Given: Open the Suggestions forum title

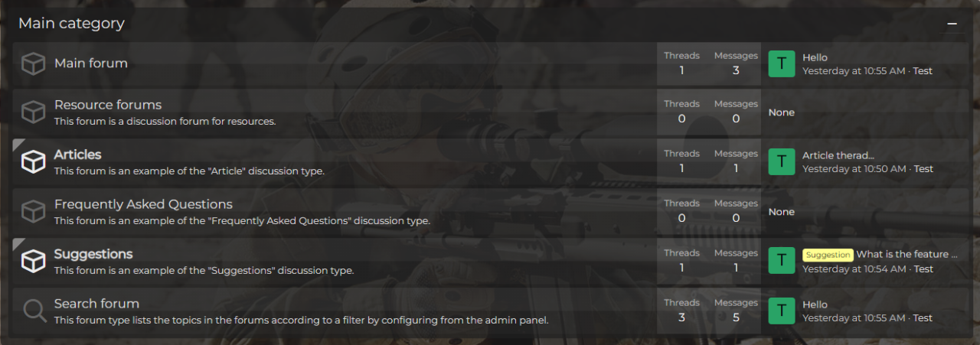Looking at the screenshot, I should (93, 254).
